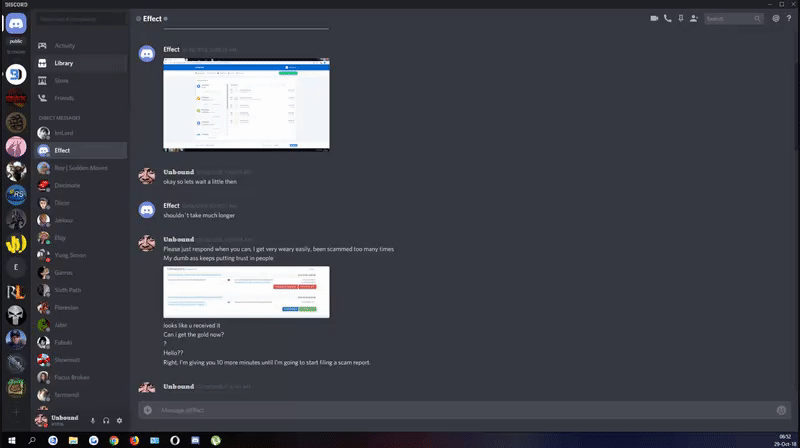Open Windows taskbar search
This screenshot has height=448, width=800.
click(32, 440)
